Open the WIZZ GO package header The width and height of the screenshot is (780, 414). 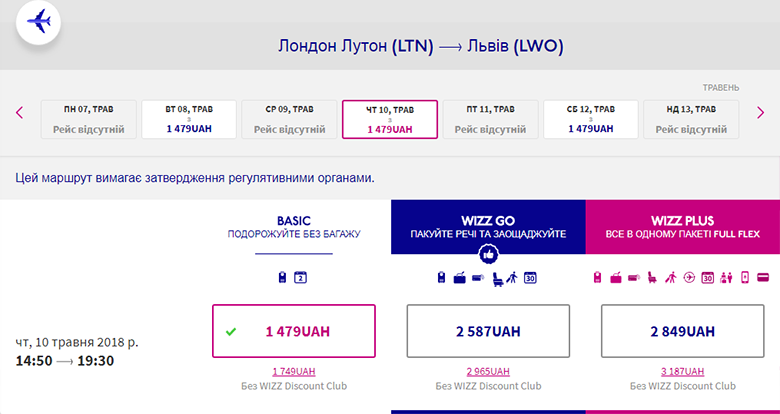point(488,227)
